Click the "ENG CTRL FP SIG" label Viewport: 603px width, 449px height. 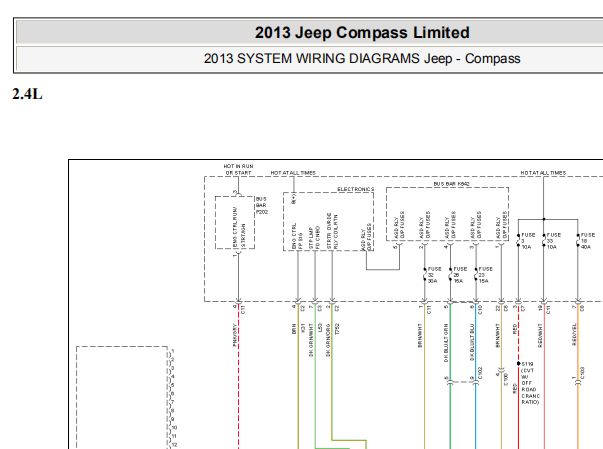[297, 236]
